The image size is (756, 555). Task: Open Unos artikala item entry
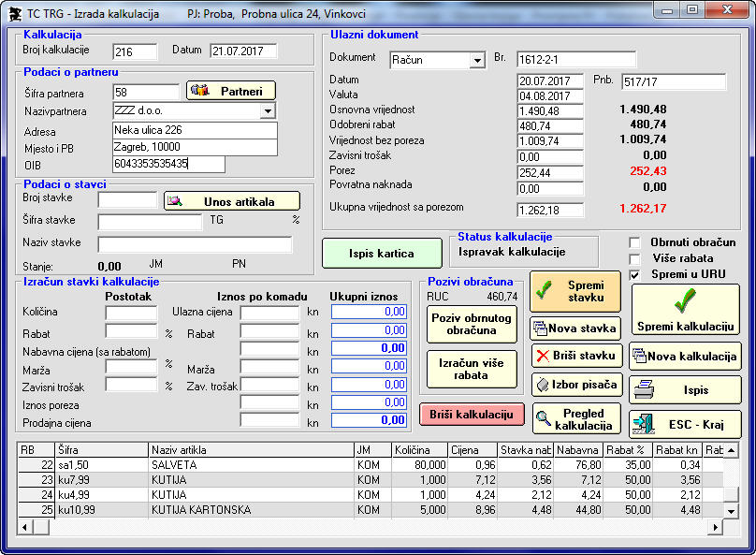[232, 201]
